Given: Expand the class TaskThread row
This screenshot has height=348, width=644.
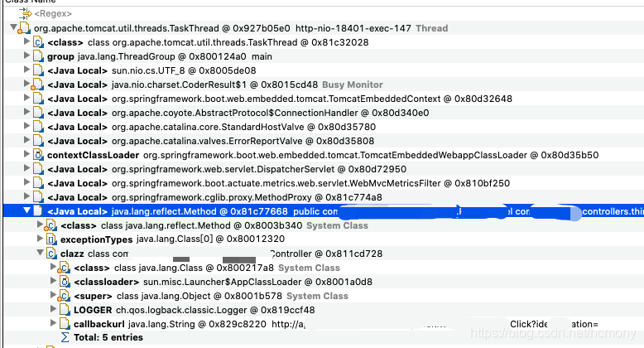Looking at the screenshot, I should click(x=26, y=41).
